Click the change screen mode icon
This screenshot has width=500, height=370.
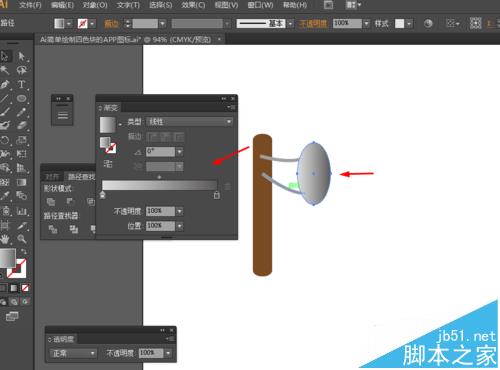click(12, 316)
